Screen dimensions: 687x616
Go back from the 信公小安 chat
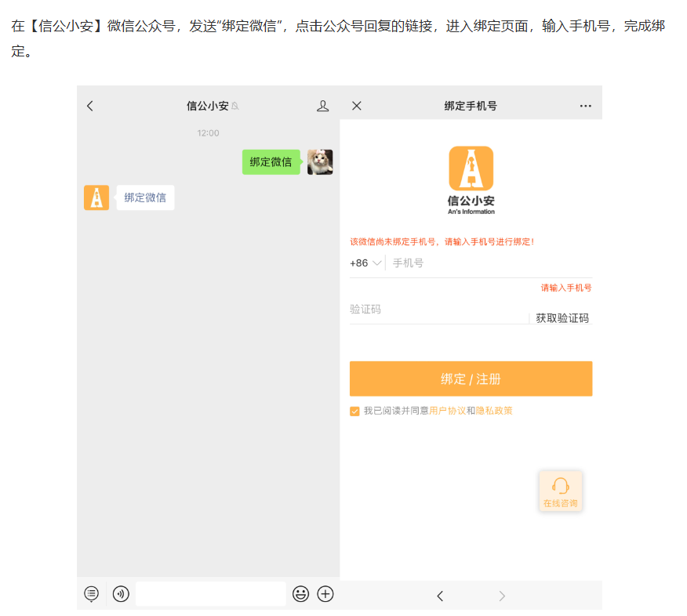[x=90, y=106]
